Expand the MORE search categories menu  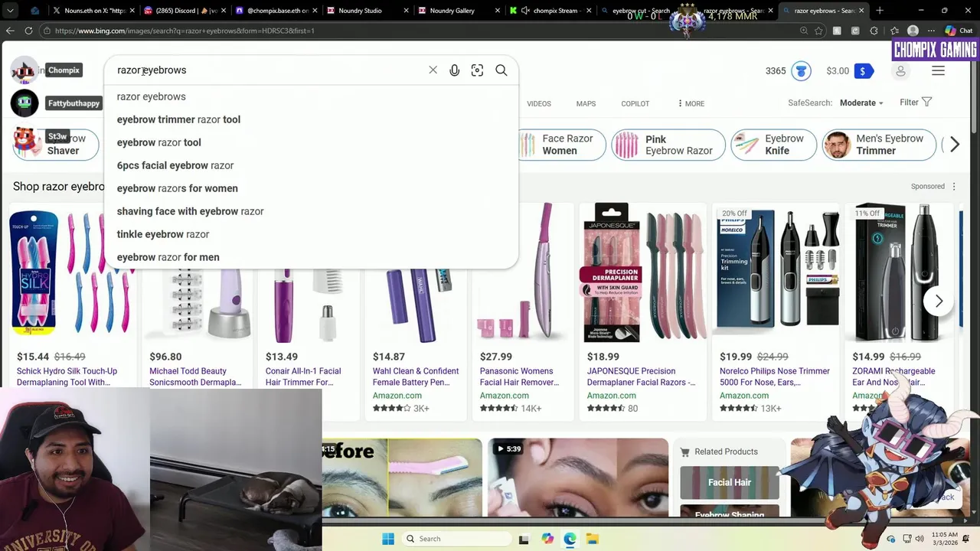tap(691, 103)
